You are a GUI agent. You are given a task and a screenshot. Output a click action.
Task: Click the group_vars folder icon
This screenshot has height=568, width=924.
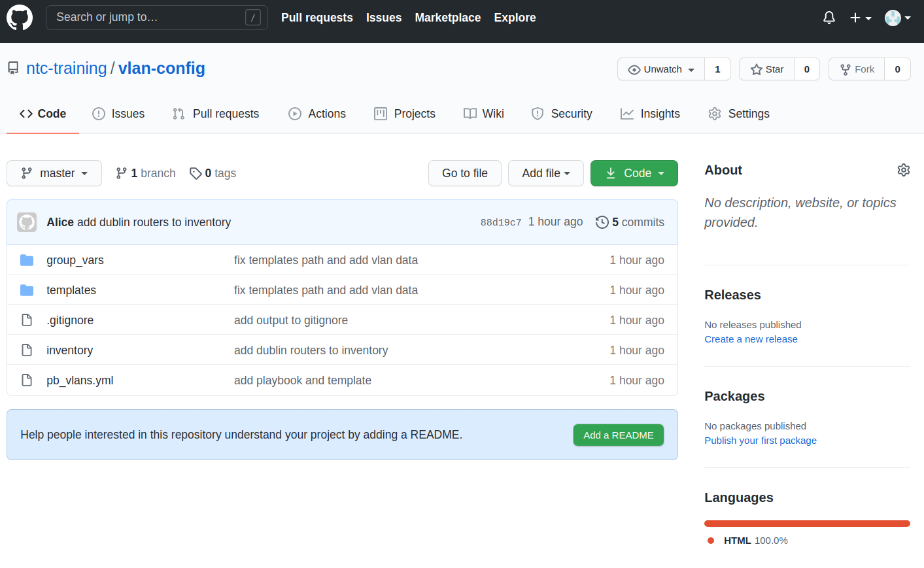27,260
